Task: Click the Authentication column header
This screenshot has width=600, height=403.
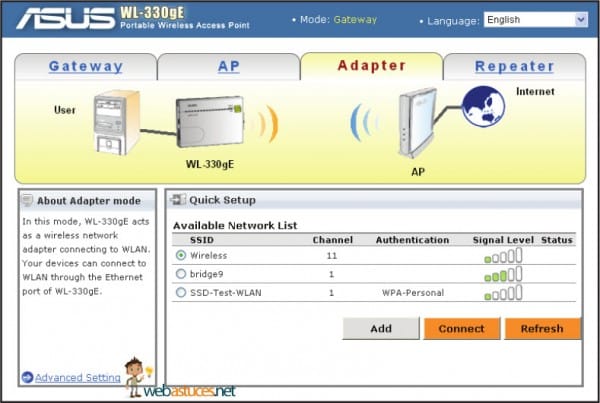Action: click(x=412, y=240)
